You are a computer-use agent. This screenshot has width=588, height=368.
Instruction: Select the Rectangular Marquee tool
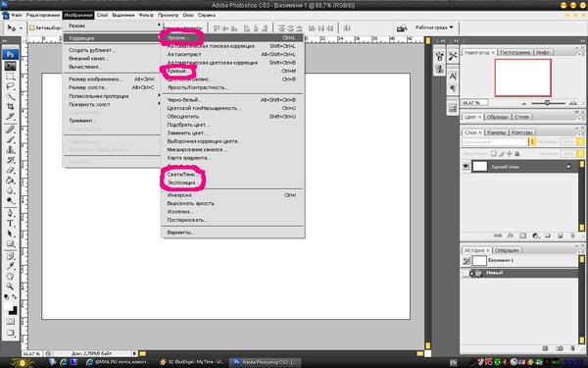pos(10,77)
